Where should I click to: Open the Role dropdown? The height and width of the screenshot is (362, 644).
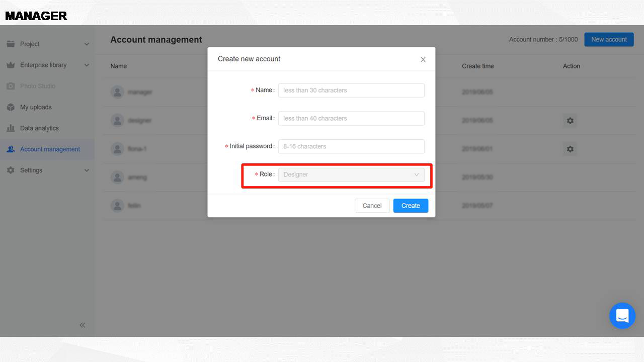pos(351,174)
